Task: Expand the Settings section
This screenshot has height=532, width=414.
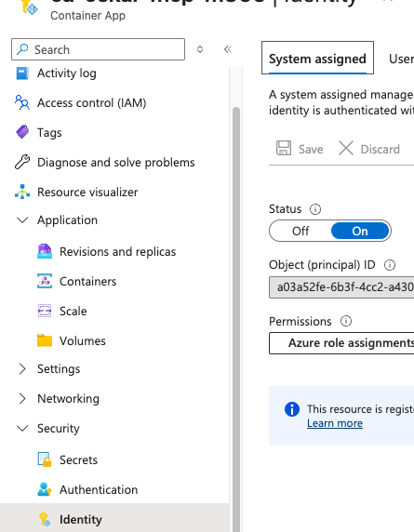Action: 22,369
